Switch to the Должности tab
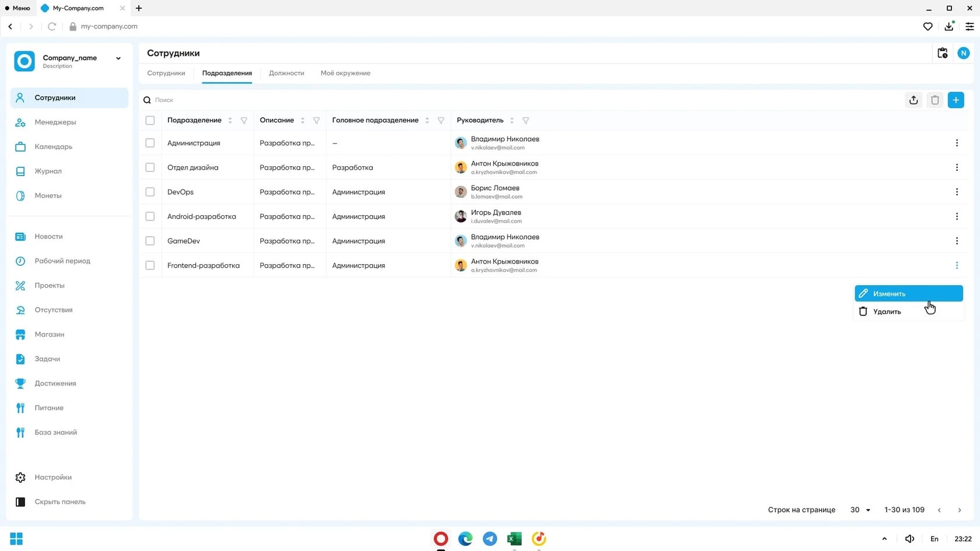The height and width of the screenshot is (551, 980). [286, 73]
